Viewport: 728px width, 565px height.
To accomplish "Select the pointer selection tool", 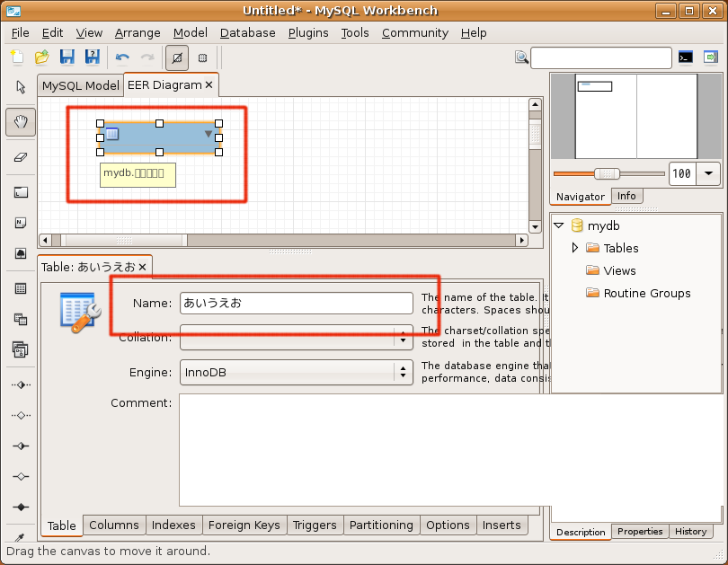I will click(21, 87).
